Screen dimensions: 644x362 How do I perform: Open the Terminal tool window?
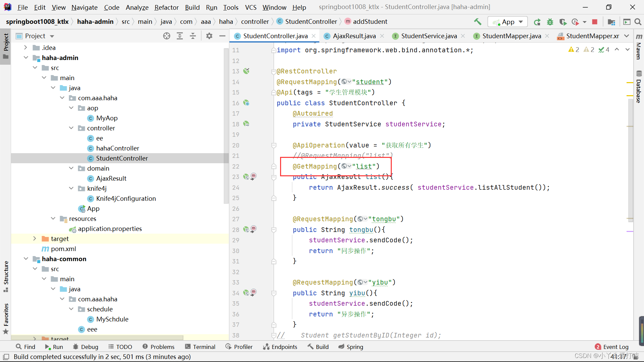[x=200, y=347]
